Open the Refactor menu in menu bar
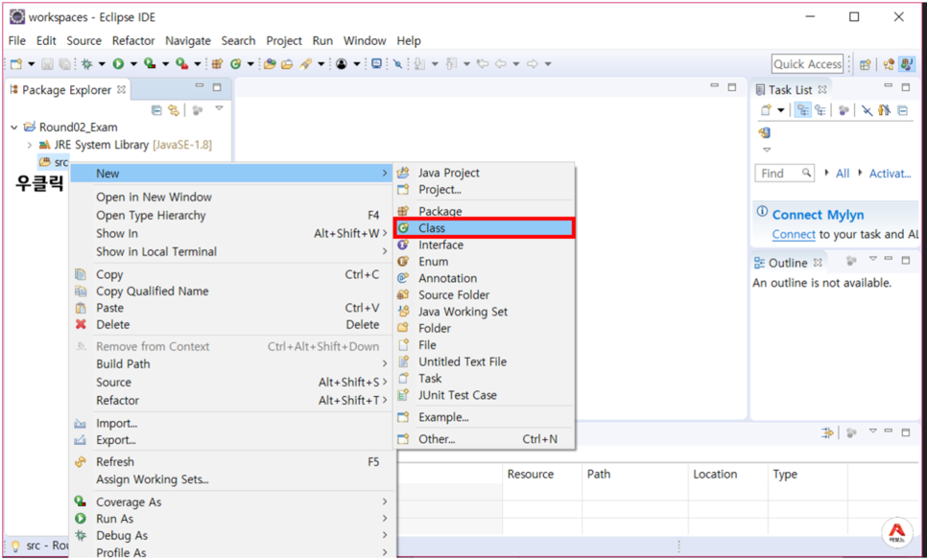The image size is (927, 560). [x=133, y=41]
